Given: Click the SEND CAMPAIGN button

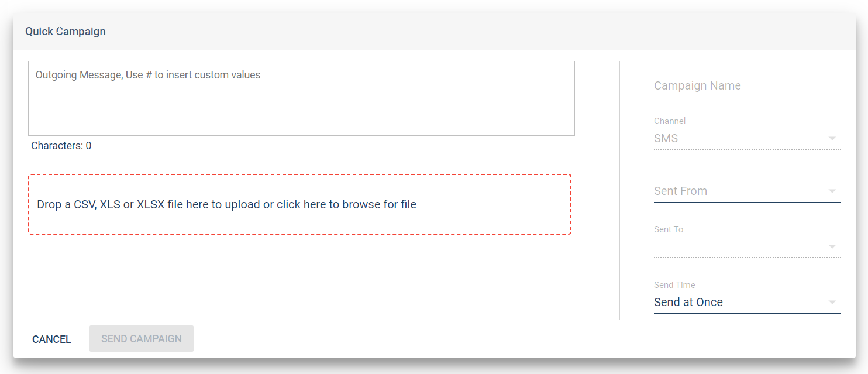Looking at the screenshot, I should pyautogui.click(x=142, y=339).
